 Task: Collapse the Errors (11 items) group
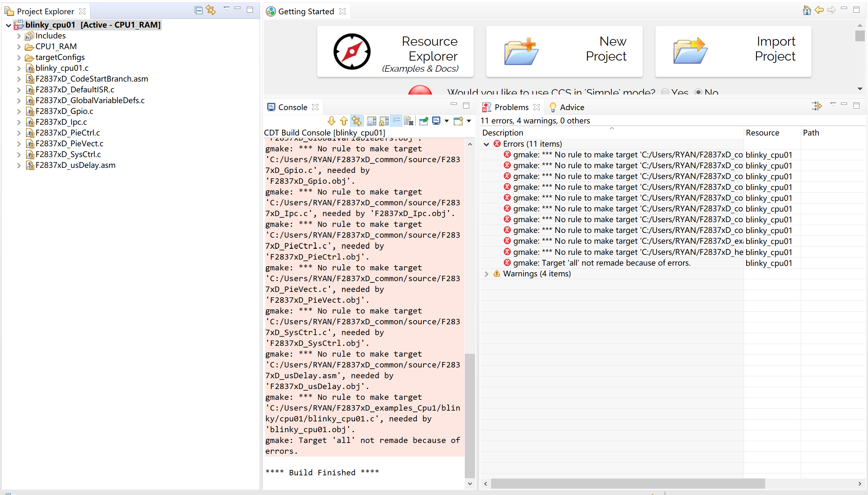[486, 144]
